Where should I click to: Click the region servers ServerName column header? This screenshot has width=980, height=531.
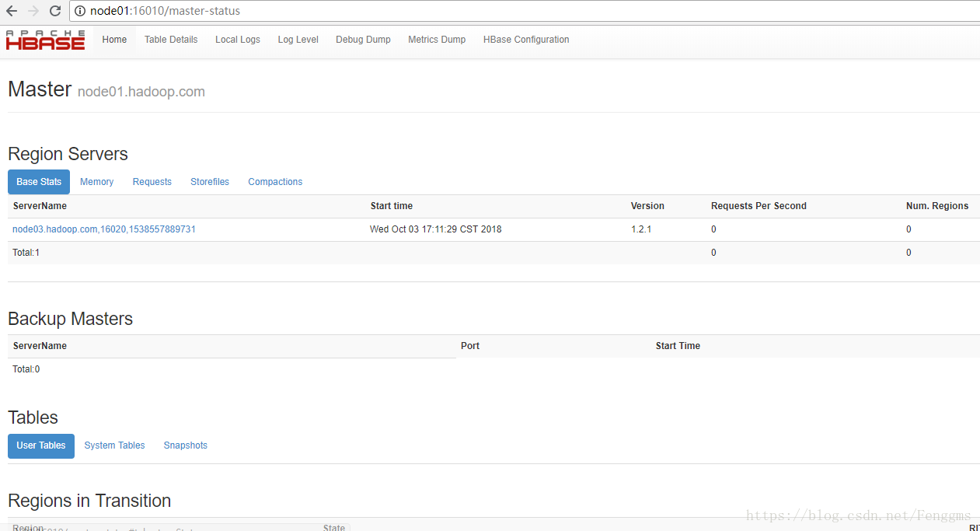pos(40,206)
